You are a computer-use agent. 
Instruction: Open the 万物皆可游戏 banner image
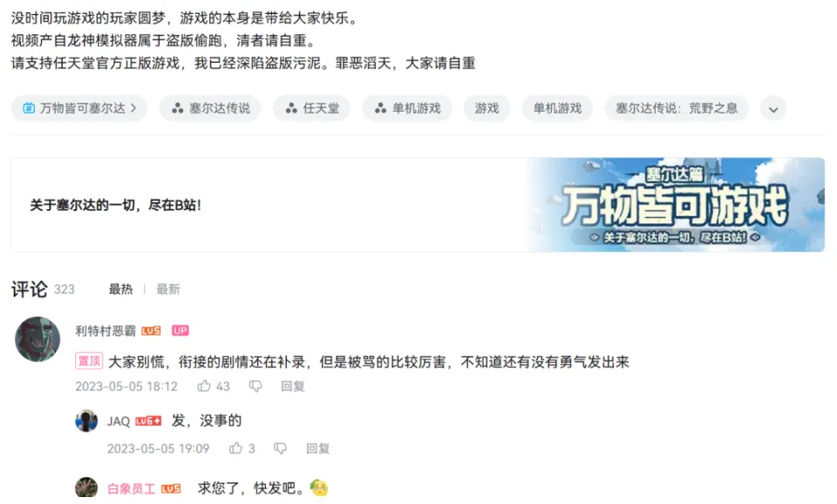tap(676, 205)
